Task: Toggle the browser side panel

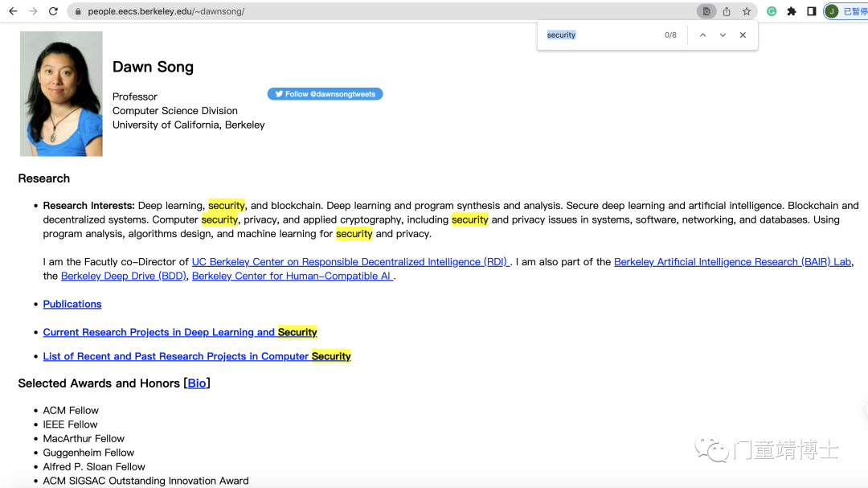Action: [812, 11]
